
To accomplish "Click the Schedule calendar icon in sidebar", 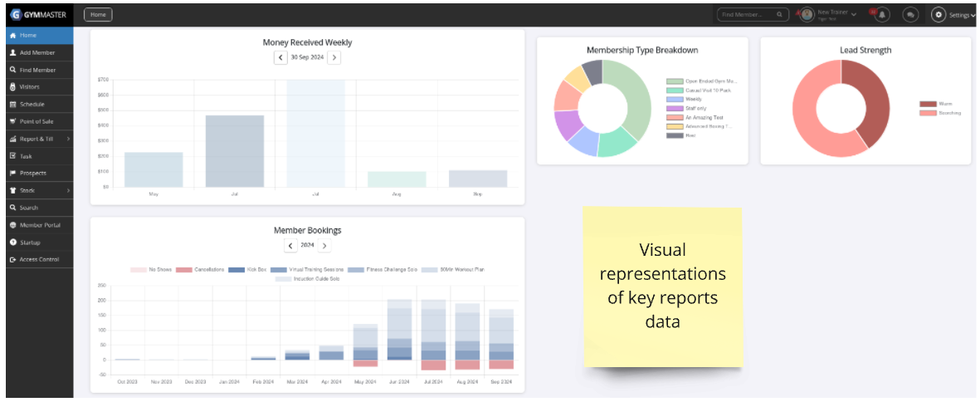I will [12, 105].
